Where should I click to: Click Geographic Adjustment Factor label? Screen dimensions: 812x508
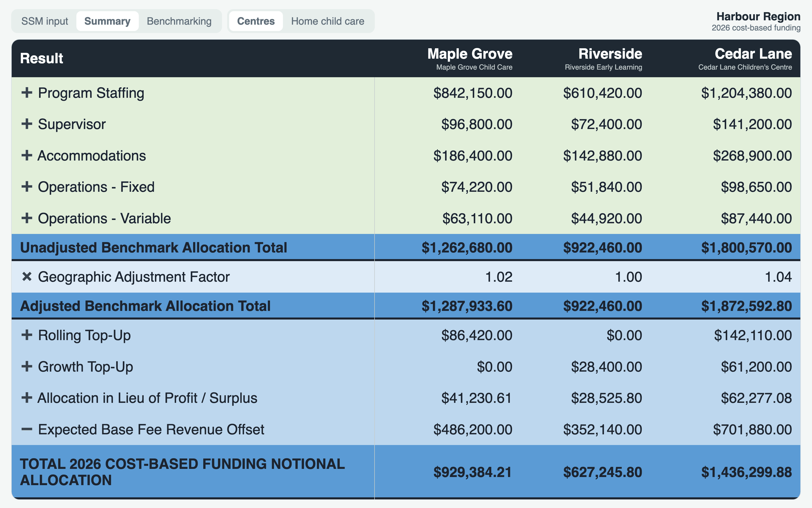(134, 277)
